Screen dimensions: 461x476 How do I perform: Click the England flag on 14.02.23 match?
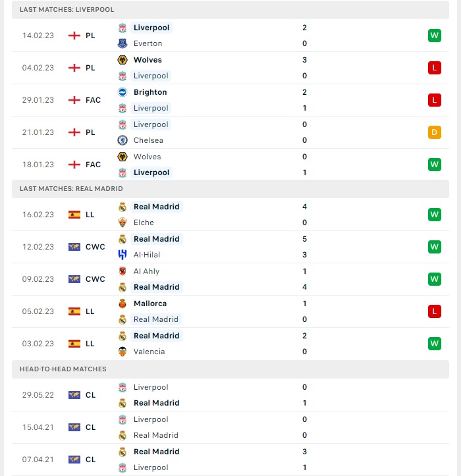(74, 36)
